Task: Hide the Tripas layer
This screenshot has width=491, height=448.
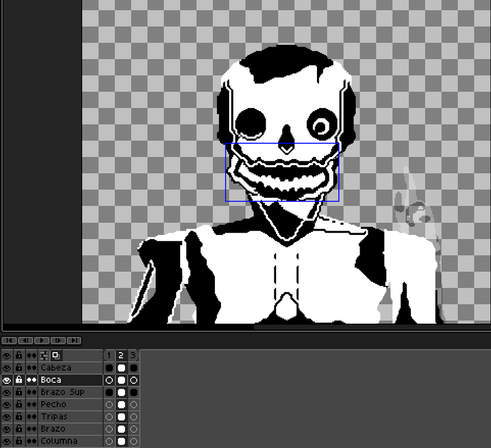Action: pyautogui.click(x=7, y=416)
